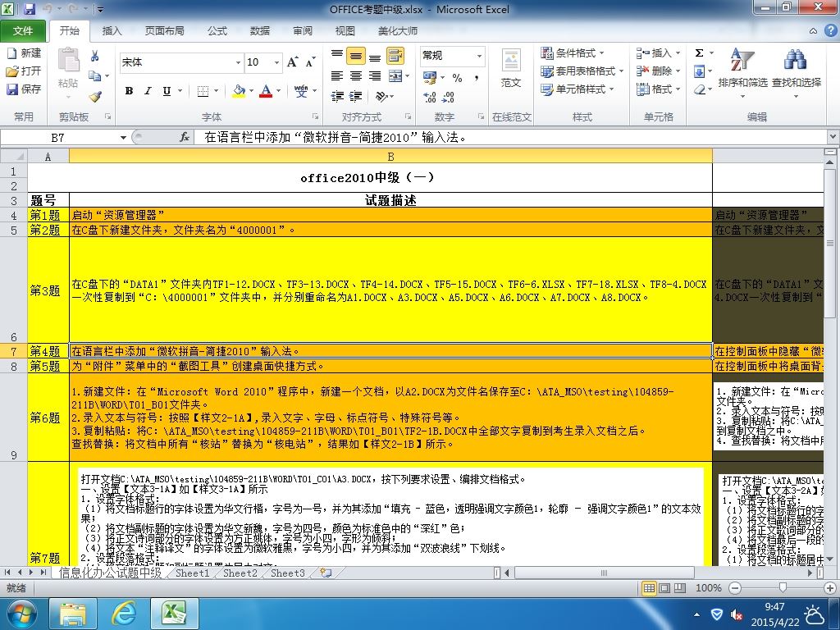Click the Decrease Font Size icon

310,62
